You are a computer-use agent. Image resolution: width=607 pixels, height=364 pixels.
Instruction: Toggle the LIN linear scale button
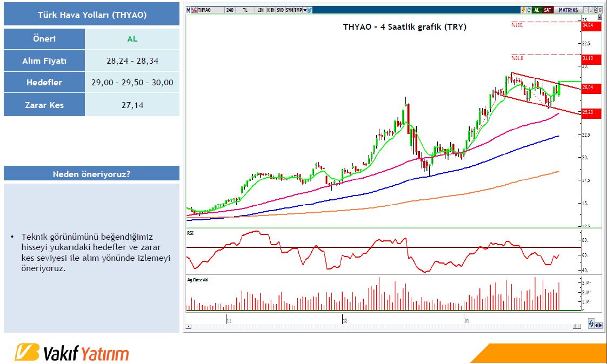pyautogui.click(x=261, y=10)
